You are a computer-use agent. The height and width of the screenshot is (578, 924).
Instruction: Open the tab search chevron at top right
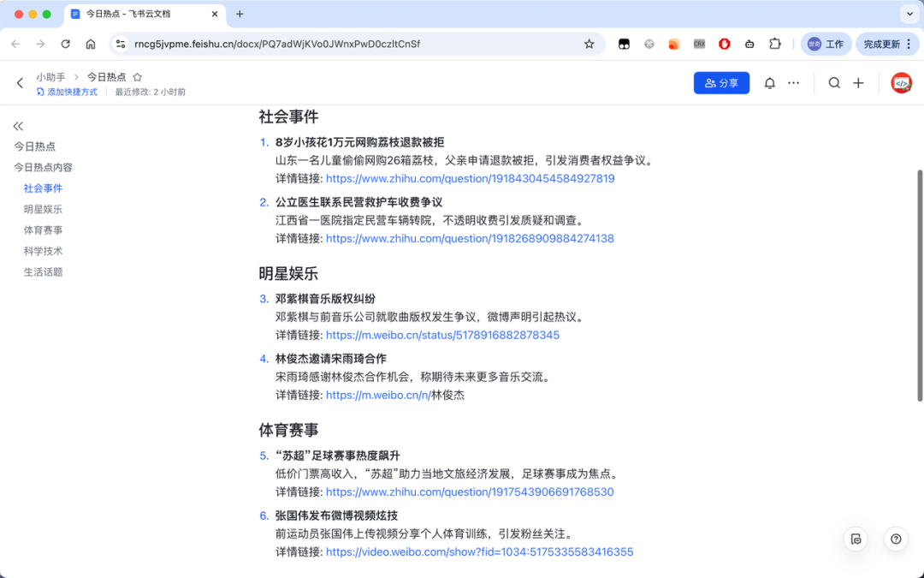909,14
